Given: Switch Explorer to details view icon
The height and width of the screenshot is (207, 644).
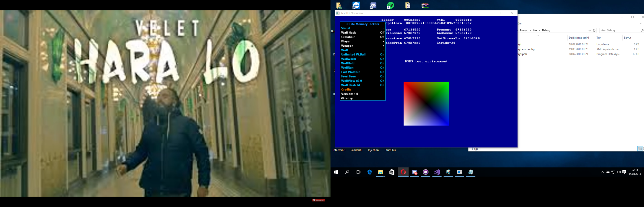Looking at the screenshot, I should [x=640, y=149].
